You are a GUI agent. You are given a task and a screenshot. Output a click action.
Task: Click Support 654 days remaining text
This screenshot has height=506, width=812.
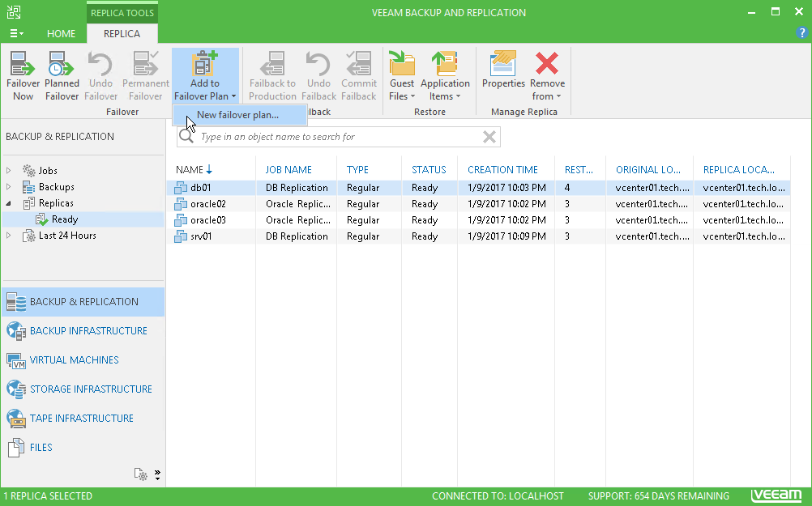coord(659,496)
